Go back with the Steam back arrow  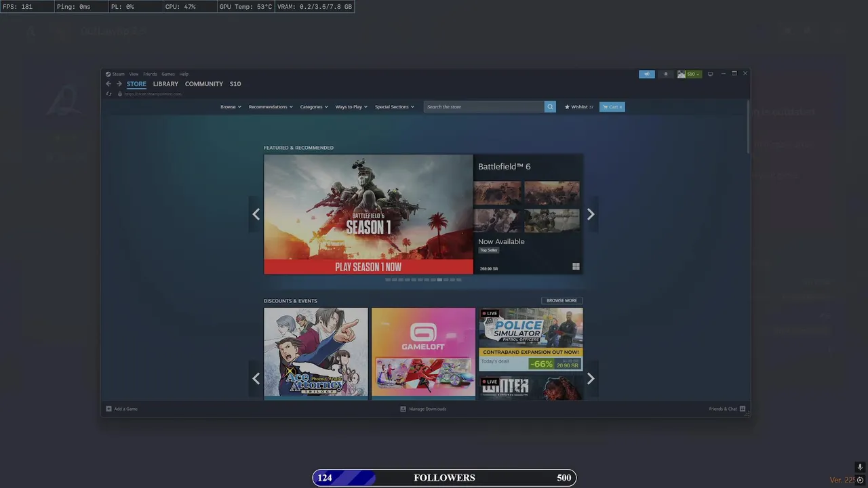108,84
